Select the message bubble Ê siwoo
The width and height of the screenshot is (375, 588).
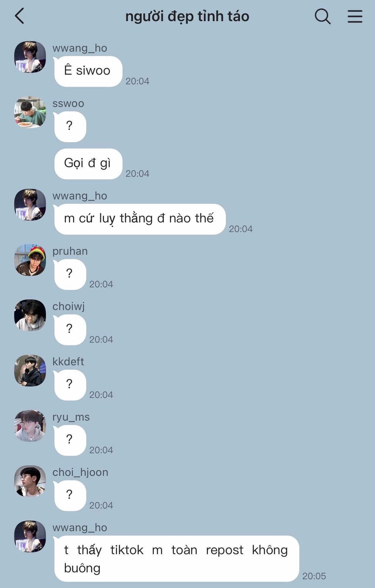coord(88,71)
